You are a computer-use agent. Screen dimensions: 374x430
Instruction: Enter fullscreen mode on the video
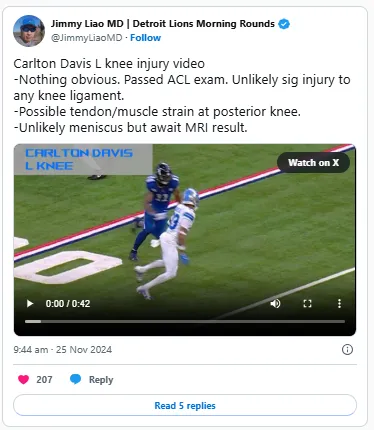tap(307, 303)
